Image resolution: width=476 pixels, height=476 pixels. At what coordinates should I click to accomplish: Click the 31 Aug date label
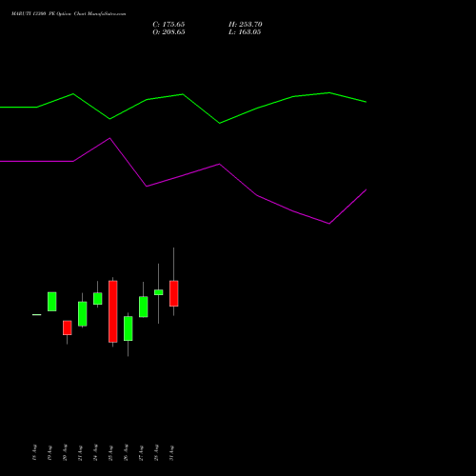171,452
